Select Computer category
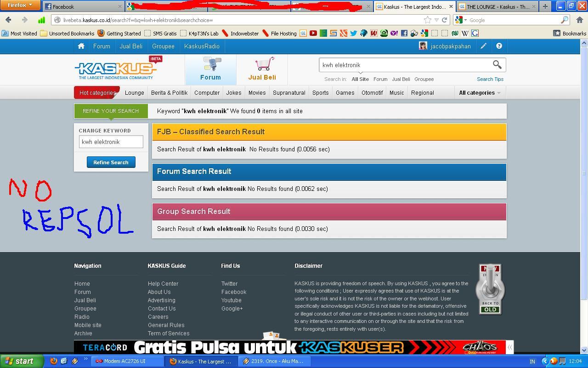 (x=207, y=92)
